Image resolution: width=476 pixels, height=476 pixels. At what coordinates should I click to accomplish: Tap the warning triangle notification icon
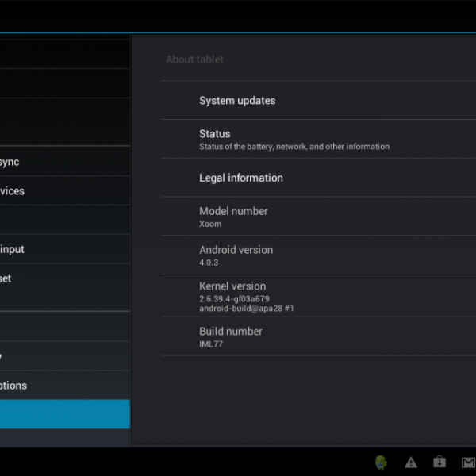coord(411,462)
